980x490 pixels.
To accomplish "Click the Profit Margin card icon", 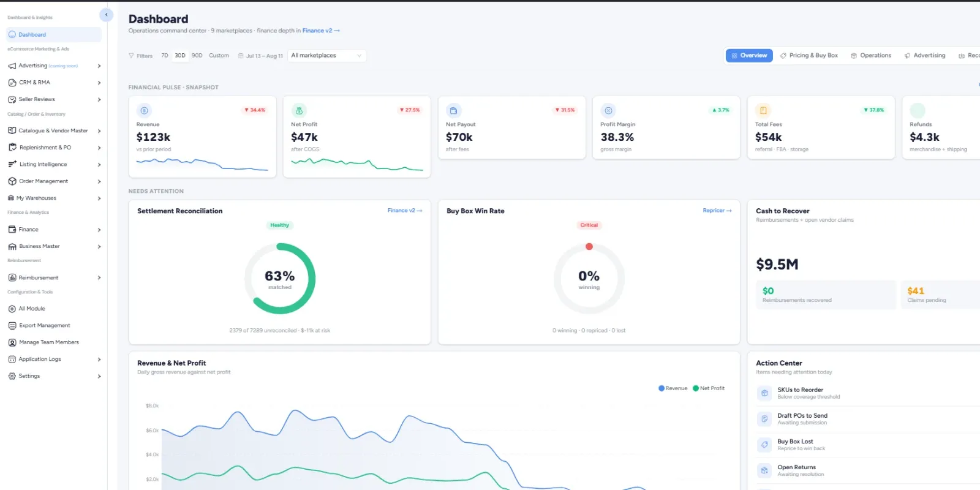I will (x=608, y=111).
